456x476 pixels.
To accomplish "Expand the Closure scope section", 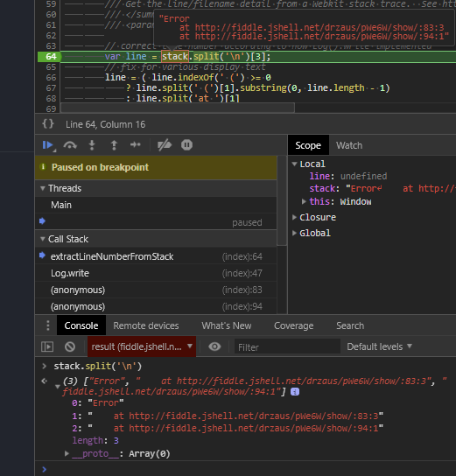I will pos(294,217).
